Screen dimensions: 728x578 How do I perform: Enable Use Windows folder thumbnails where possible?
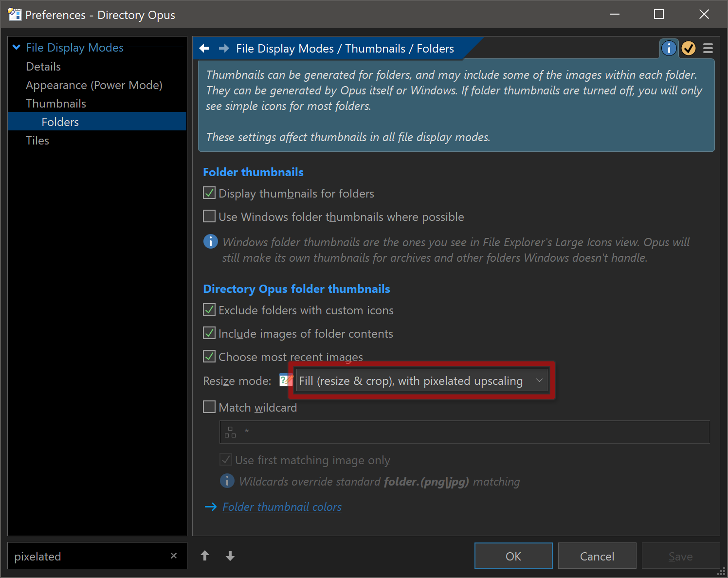(x=209, y=216)
